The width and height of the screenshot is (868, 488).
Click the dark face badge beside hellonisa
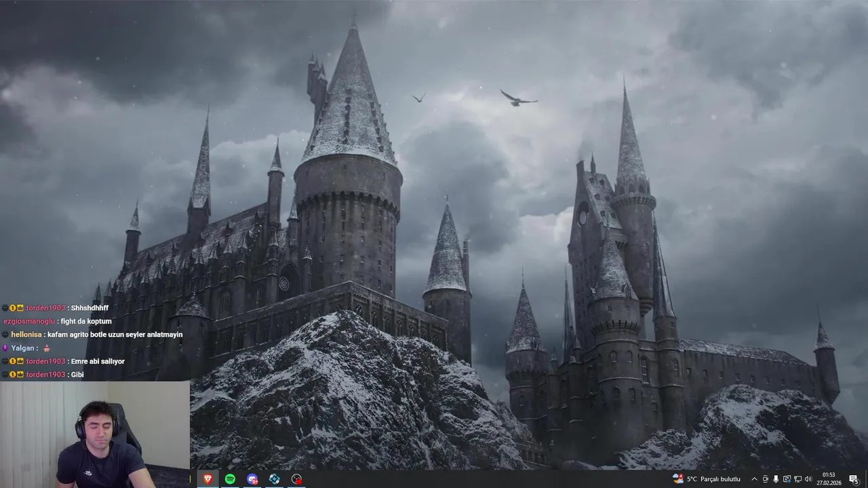pyautogui.click(x=5, y=335)
